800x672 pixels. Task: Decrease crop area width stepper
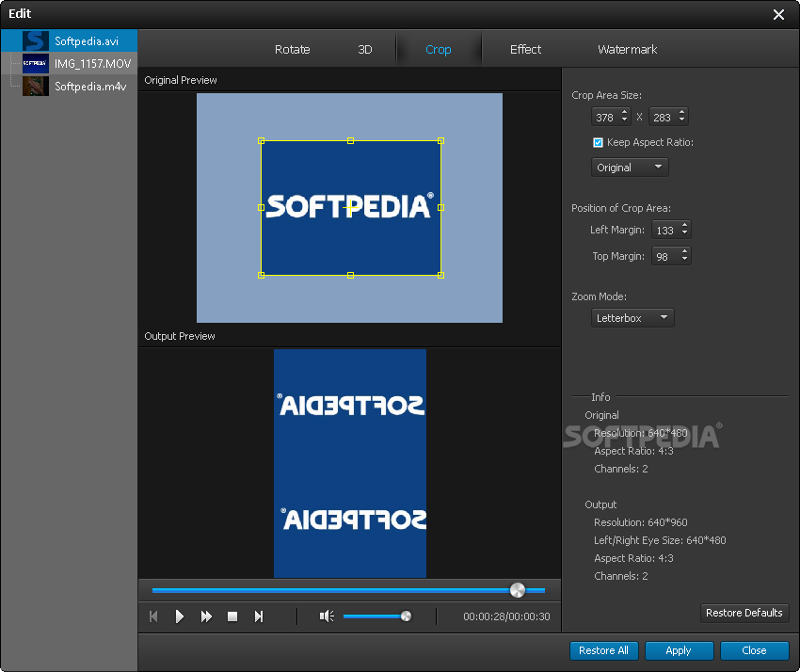625,120
